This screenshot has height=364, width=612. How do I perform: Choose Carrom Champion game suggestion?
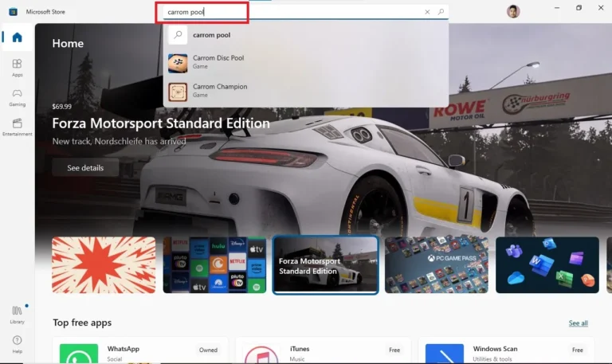coord(220,90)
